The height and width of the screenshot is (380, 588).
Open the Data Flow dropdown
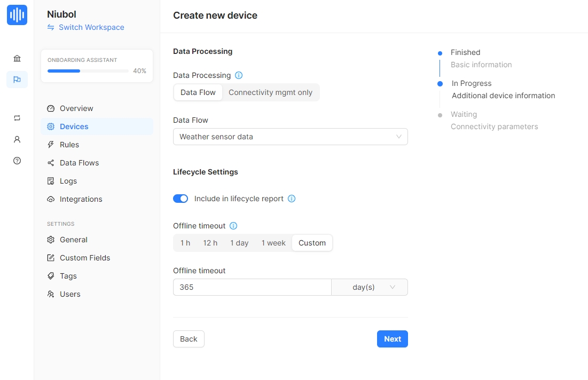pos(290,137)
